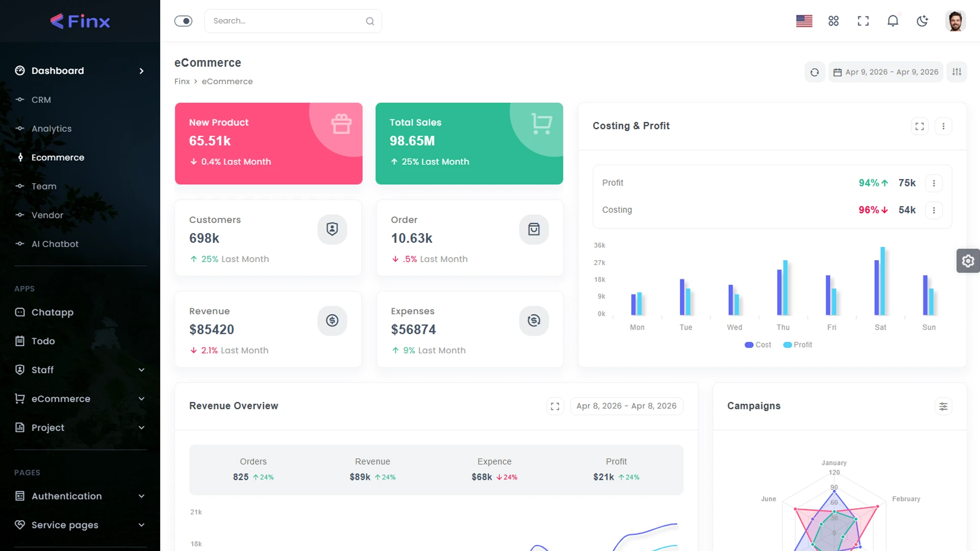Open the filter sliders icon in page header
The height and width of the screenshot is (551, 980).
957,72
